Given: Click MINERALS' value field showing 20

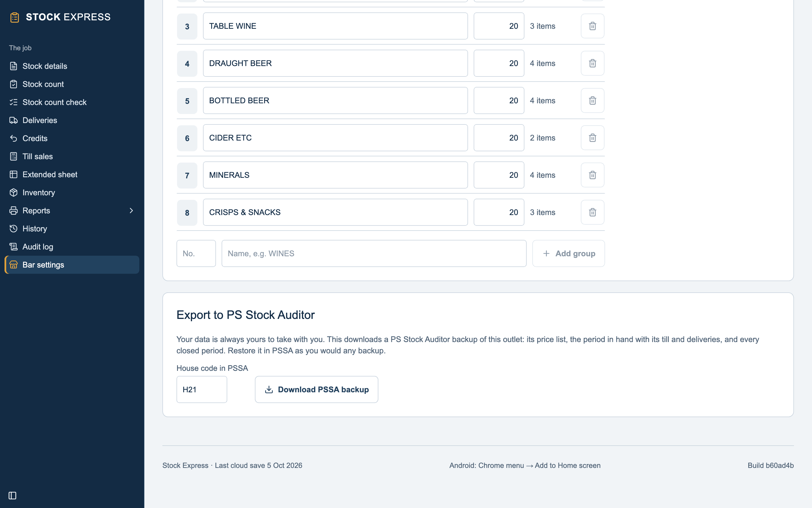Looking at the screenshot, I should [499, 175].
